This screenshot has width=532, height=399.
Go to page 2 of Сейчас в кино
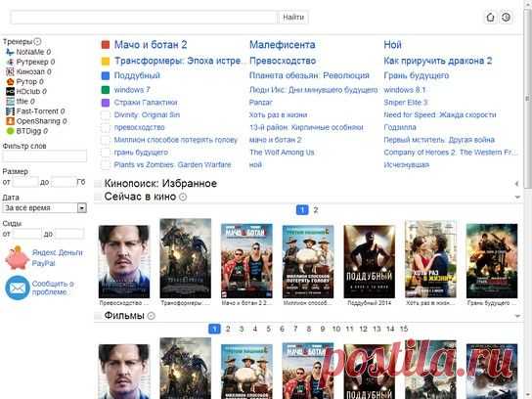[316, 210]
